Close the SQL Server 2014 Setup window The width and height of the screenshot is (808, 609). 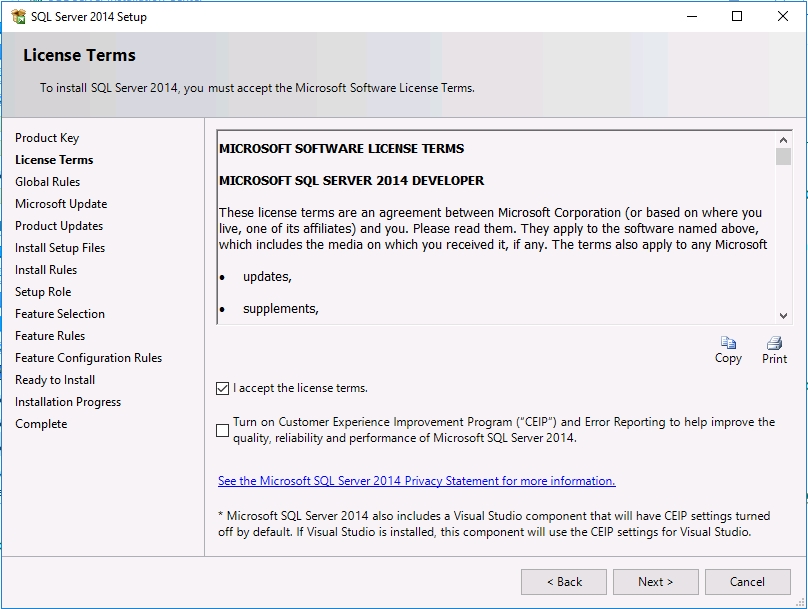pyautogui.click(x=783, y=16)
